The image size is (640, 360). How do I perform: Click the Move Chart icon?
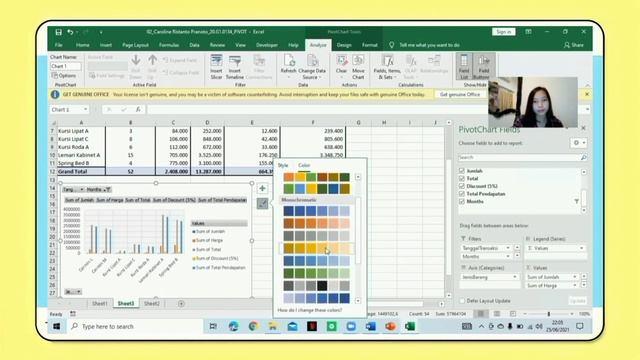point(358,67)
